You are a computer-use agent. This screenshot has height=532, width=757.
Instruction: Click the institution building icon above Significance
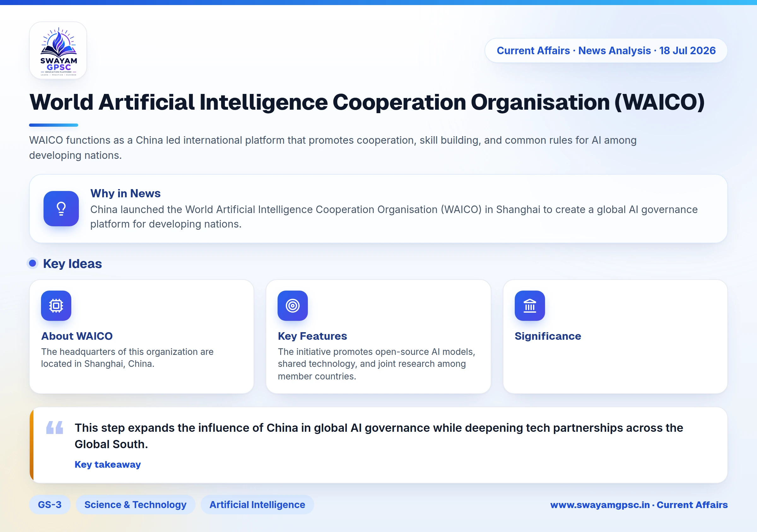tap(530, 306)
